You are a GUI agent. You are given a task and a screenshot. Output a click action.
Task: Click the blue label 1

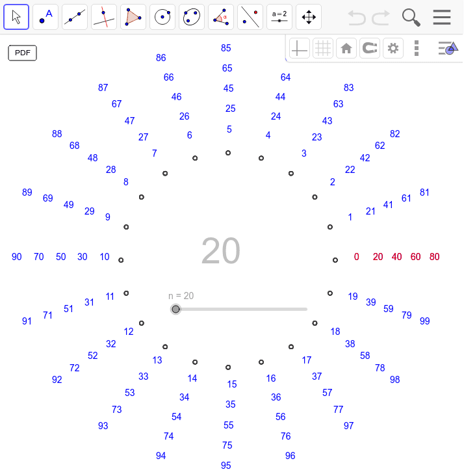coord(350,217)
